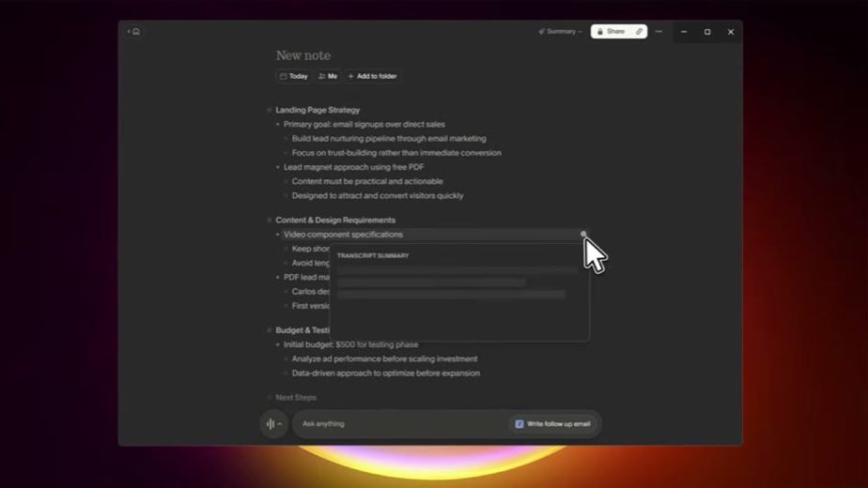The image size is (868, 488).
Task: Close the notes window
Action: tap(731, 32)
